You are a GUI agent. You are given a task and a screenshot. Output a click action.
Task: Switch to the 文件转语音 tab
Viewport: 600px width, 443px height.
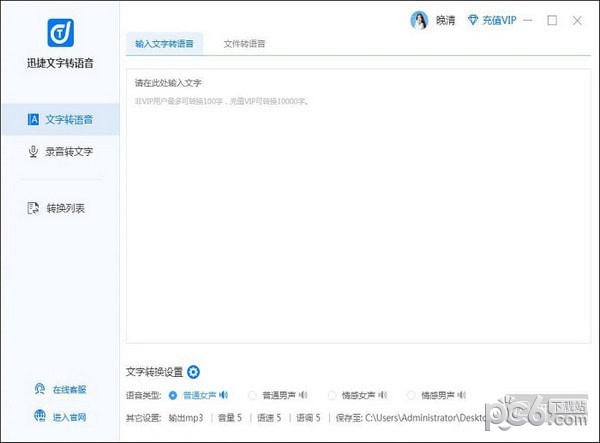click(244, 44)
